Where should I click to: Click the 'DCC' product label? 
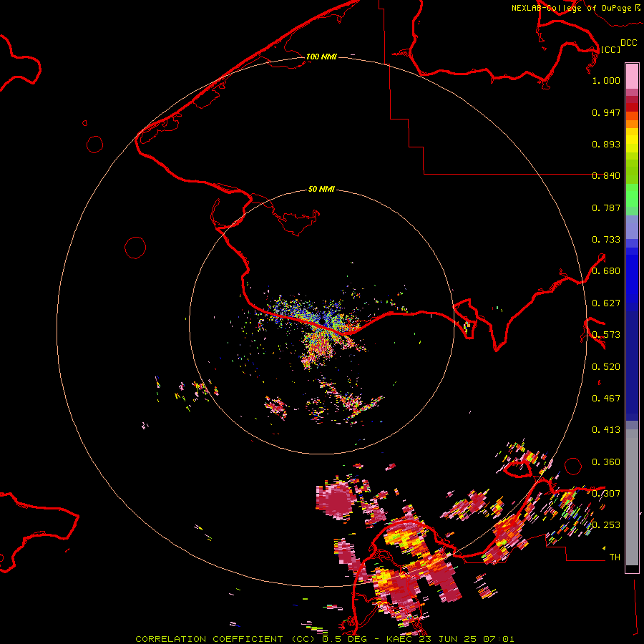pyautogui.click(x=628, y=43)
